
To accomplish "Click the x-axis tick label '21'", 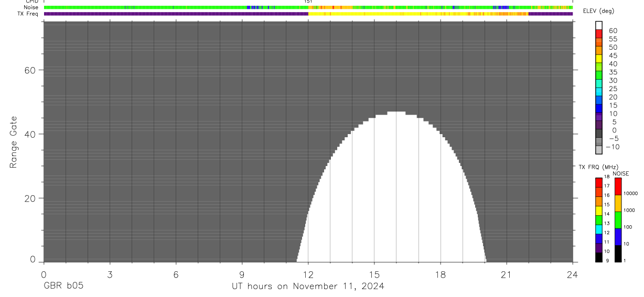I will pos(507,274).
